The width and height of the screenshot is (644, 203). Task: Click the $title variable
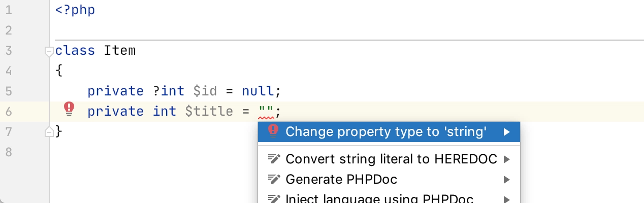[209, 111]
